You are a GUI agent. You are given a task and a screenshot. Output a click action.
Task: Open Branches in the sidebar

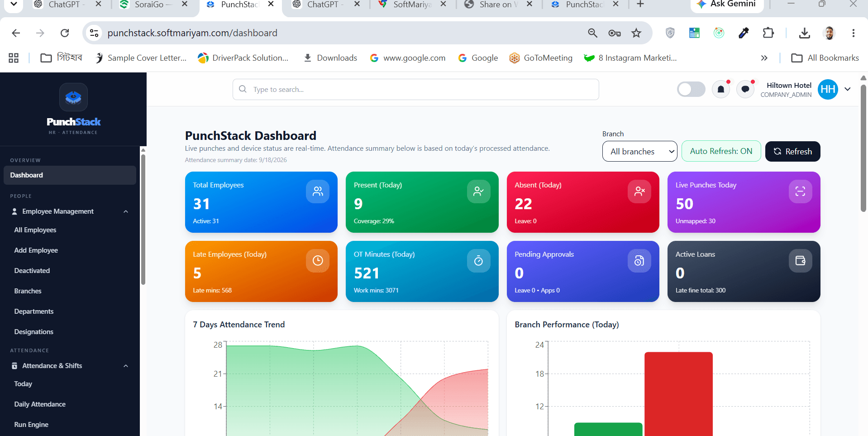click(28, 291)
